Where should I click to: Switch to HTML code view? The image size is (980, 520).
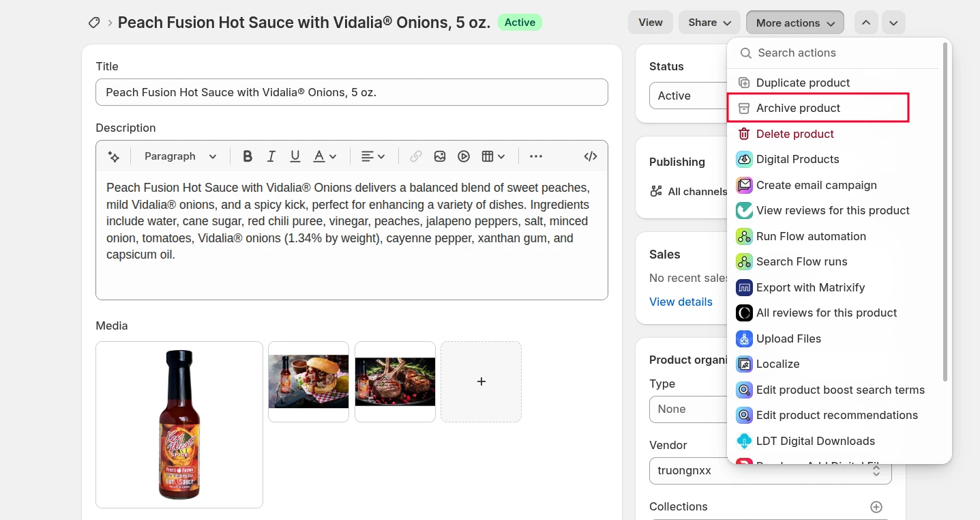point(591,156)
